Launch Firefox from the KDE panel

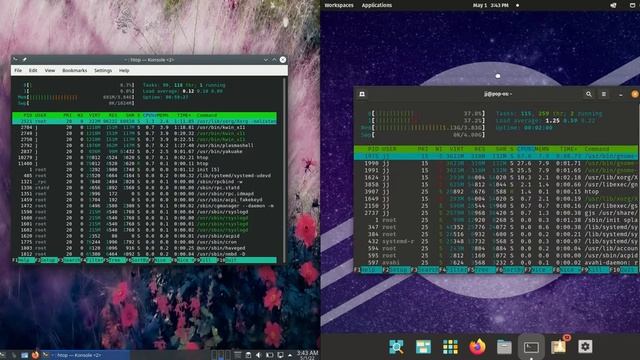click(35, 355)
